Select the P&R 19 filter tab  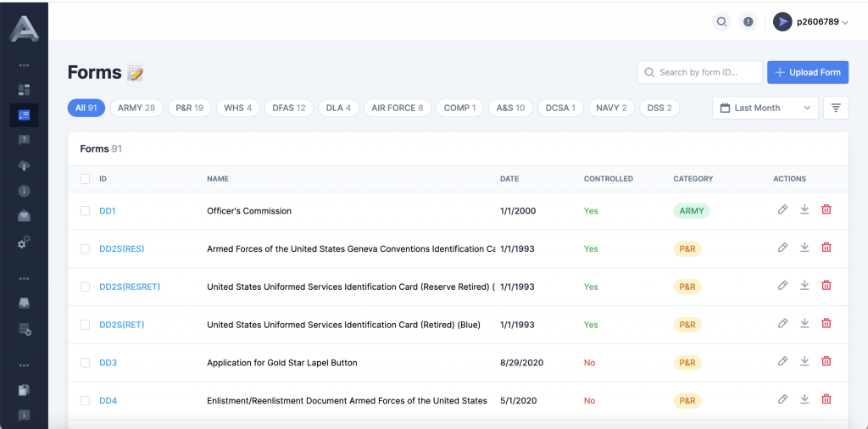click(x=189, y=108)
